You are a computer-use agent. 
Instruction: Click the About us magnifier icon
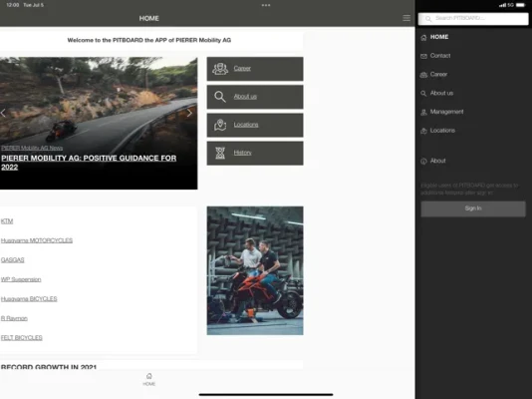click(x=220, y=97)
